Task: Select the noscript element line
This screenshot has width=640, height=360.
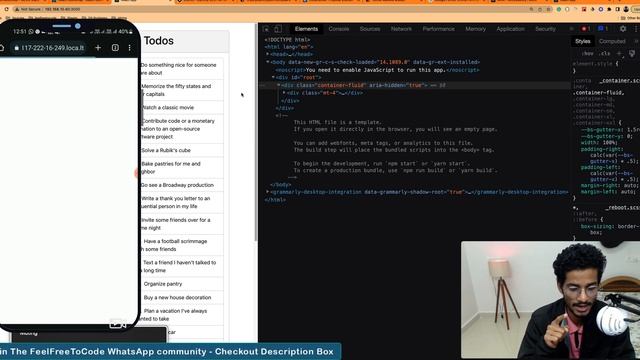Action: click(378, 70)
